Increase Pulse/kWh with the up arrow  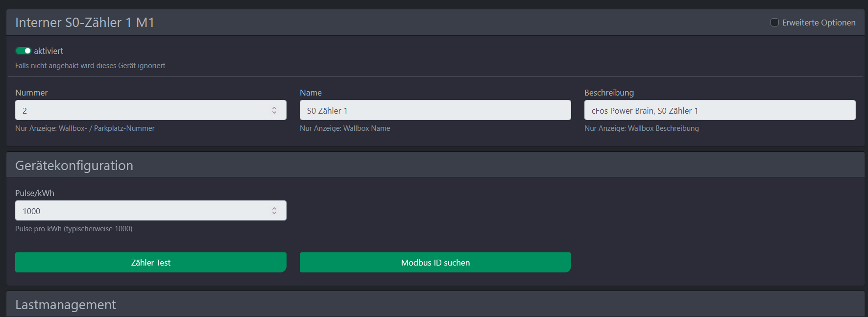[x=274, y=208]
